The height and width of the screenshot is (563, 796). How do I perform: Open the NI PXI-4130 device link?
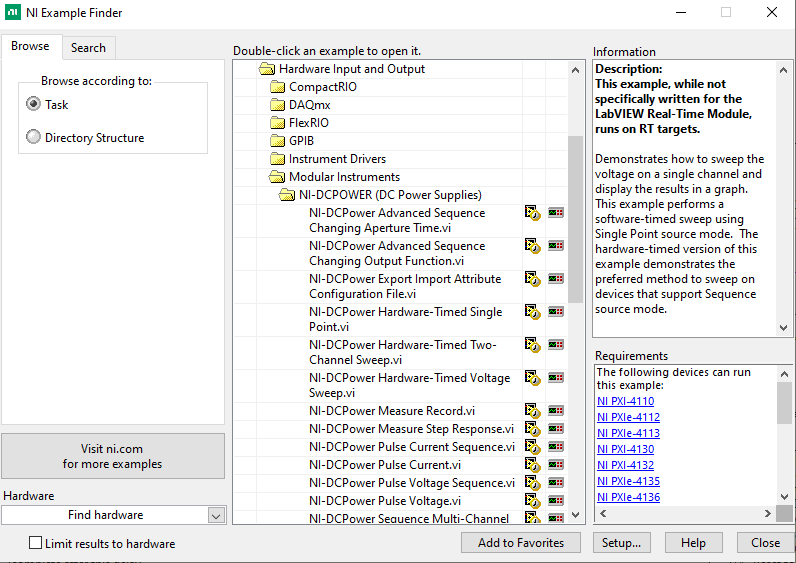(625, 449)
